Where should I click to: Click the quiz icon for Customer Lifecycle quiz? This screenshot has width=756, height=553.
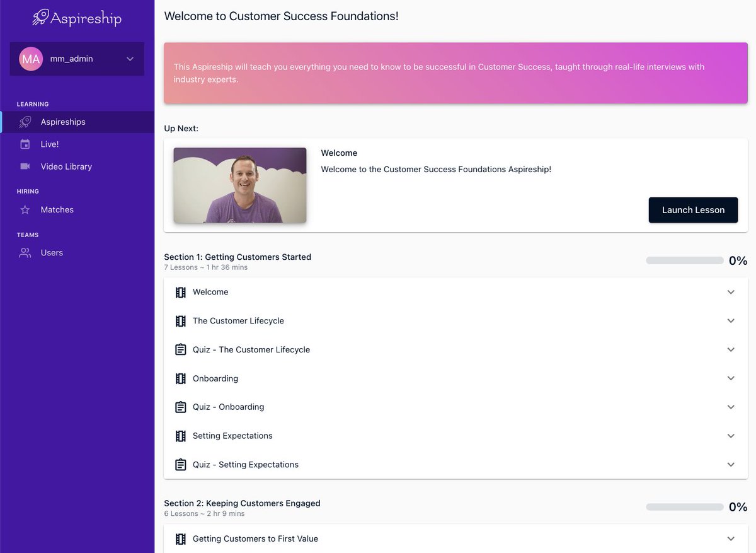pos(181,349)
